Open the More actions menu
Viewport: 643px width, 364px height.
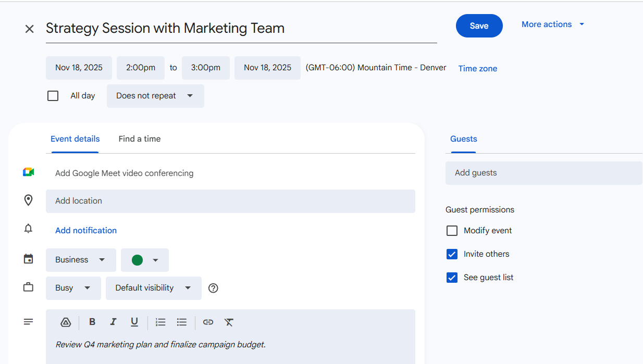tap(552, 24)
